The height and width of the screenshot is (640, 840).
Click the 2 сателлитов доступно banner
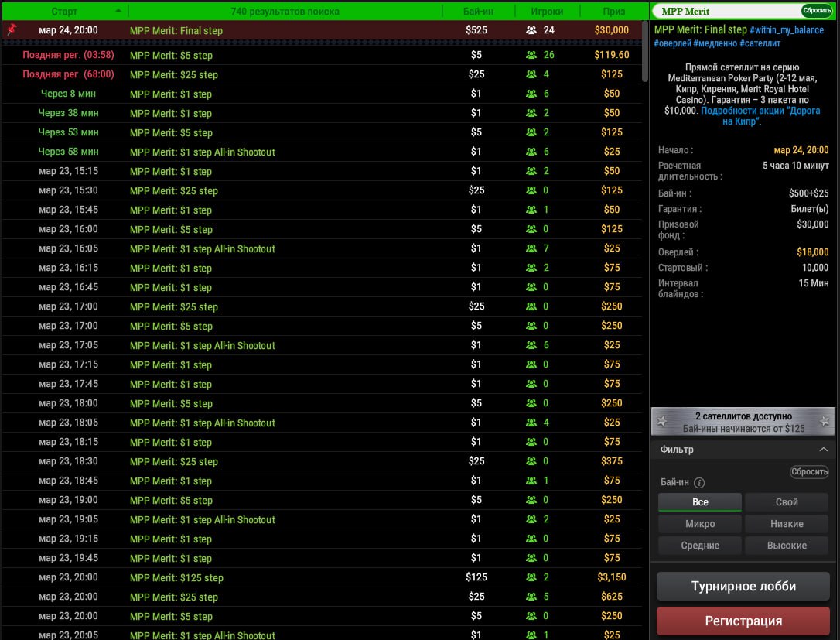[x=743, y=422]
